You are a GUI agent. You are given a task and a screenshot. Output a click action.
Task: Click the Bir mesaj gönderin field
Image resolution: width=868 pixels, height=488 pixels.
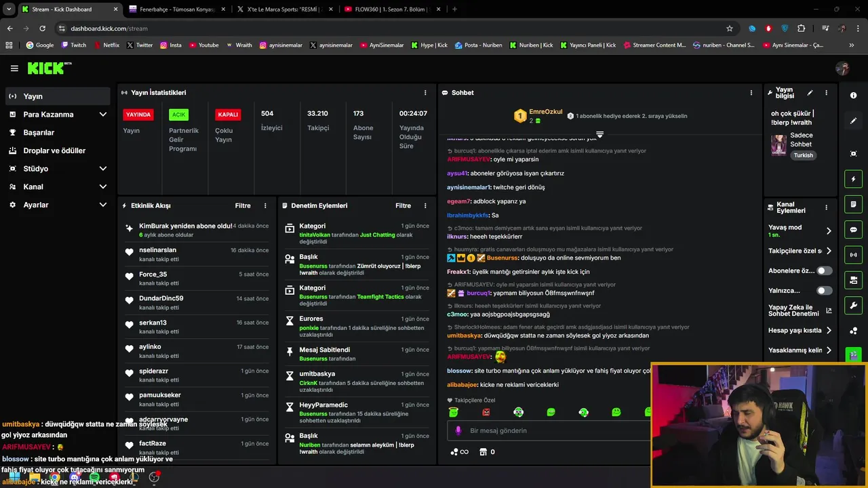[x=549, y=430]
